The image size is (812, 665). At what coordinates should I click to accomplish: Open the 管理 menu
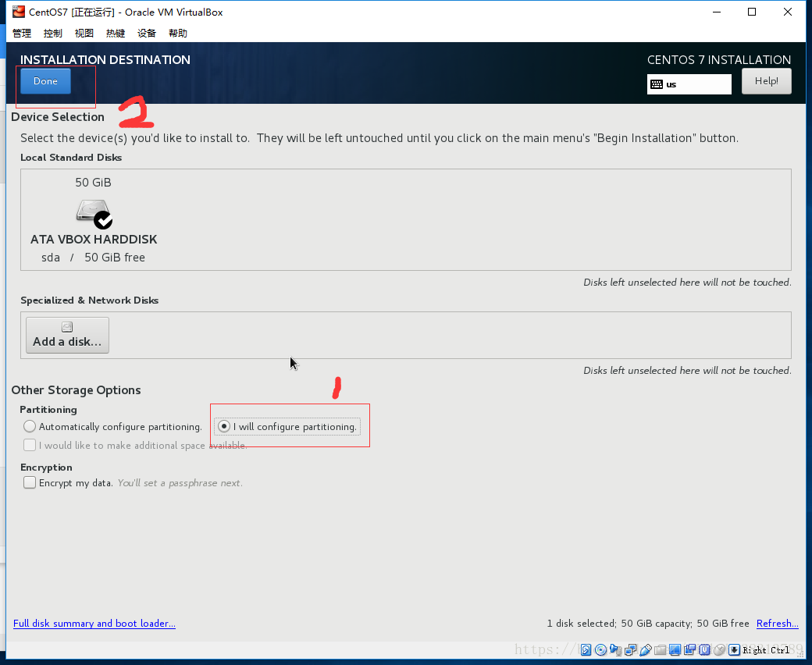[x=22, y=33]
